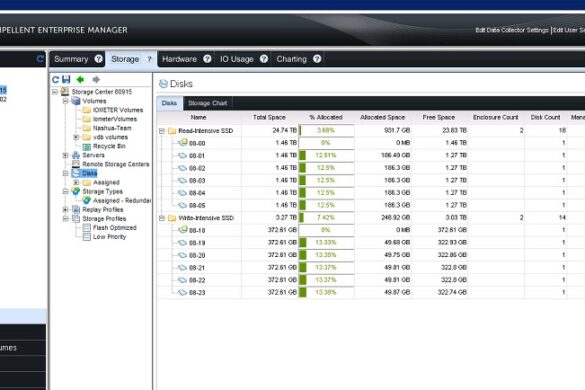Collapse the Write-Intensive SSD group

click(x=162, y=218)
